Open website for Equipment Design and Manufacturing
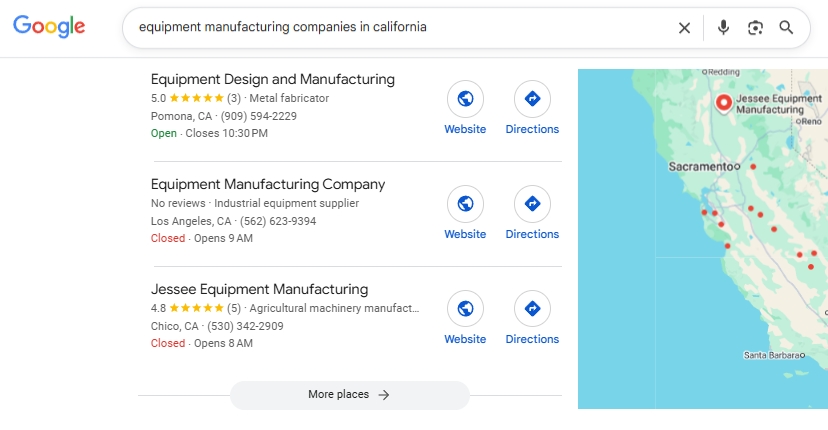The height and width of the screenshot is (430, 828). [465, 109]
